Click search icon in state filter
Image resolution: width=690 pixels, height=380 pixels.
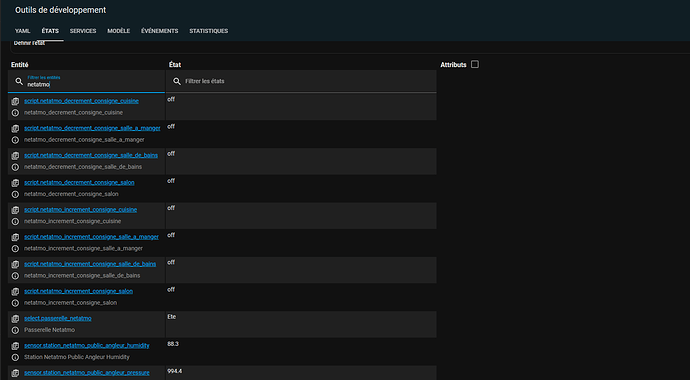(x=177, y=81)
